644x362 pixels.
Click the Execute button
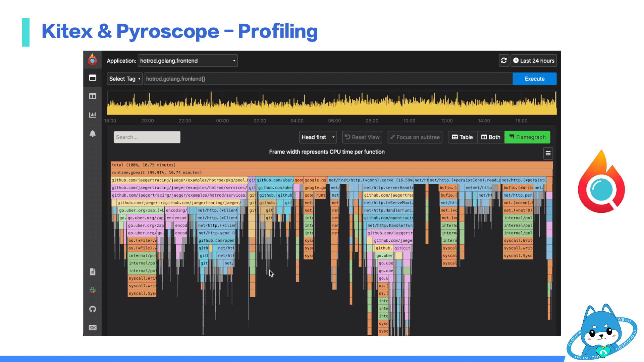click(x=534, y=79)
